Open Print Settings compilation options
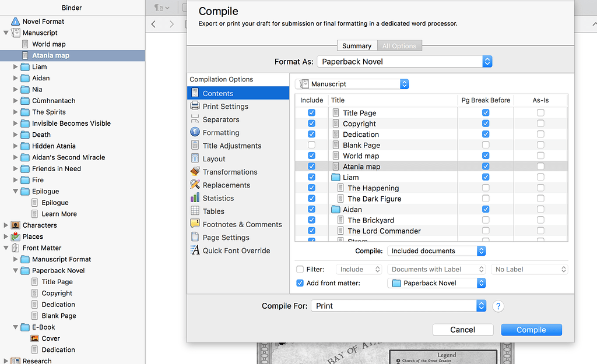This screenshot has height=364, width=597. pos(224,106)
